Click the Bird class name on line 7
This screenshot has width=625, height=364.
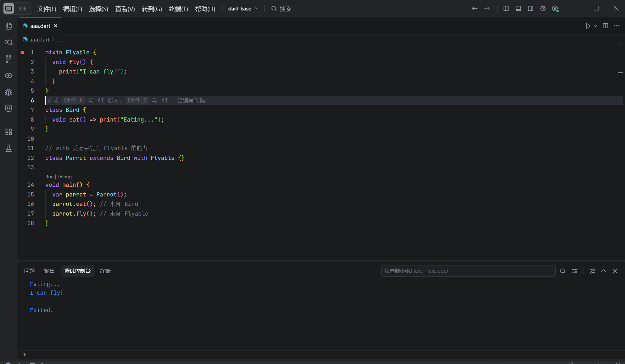(73, 110)
